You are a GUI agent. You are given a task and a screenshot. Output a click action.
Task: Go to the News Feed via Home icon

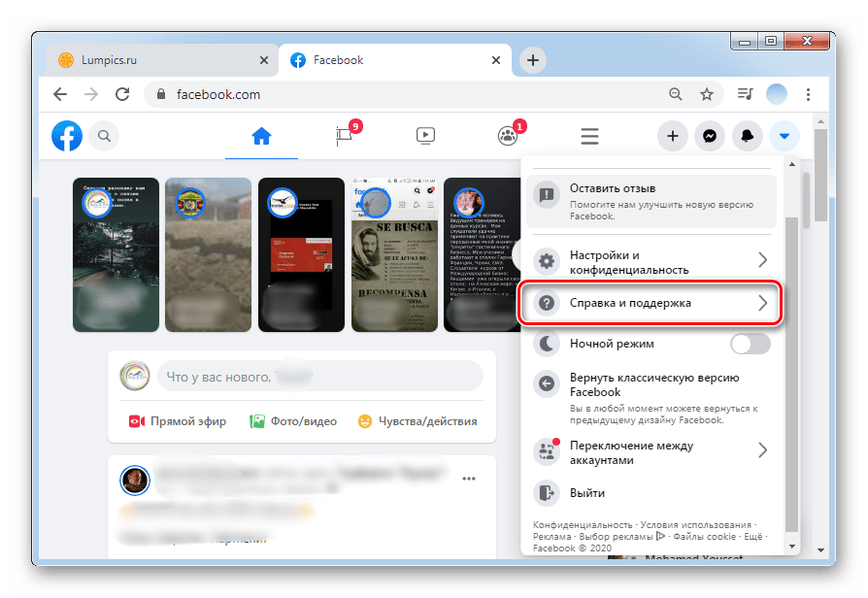click(x=260, y=136)
